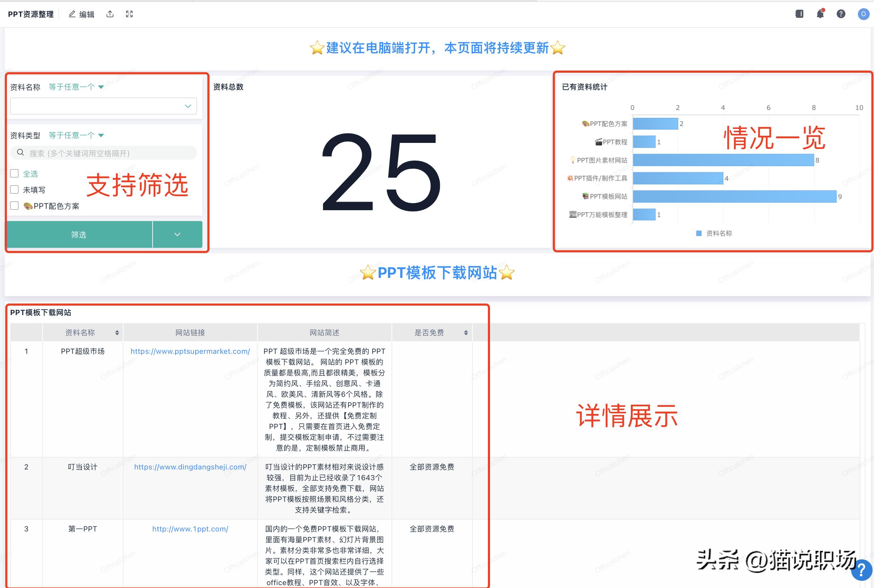Click the 筛选 filter button
This screenshot has height=588, width=874.
[x=79, y=234]
